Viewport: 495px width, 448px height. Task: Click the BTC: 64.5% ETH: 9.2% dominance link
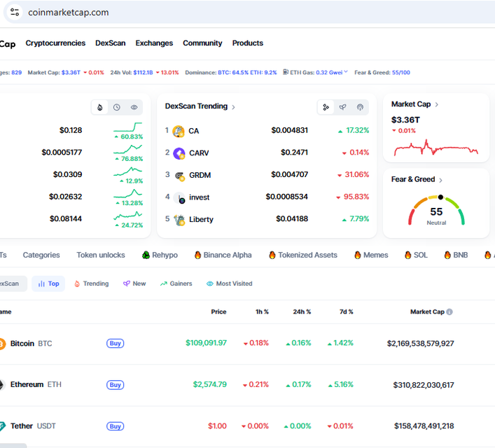(x=247, y=73)
